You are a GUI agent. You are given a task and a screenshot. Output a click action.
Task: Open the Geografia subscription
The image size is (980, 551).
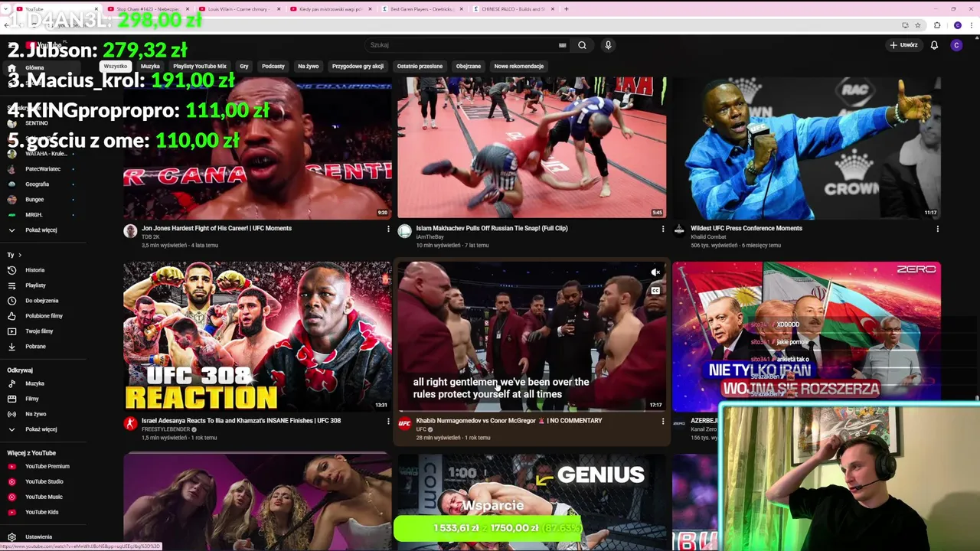click(37, 184)
